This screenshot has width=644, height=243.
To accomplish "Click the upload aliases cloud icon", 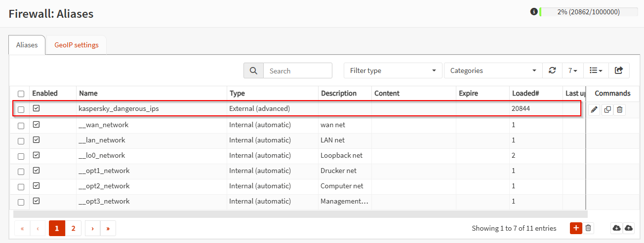I will pyautogui.click(x=628, y=228).
